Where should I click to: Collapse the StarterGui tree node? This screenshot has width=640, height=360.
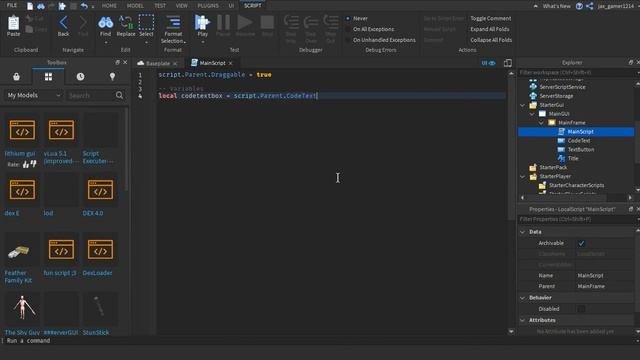523,105
